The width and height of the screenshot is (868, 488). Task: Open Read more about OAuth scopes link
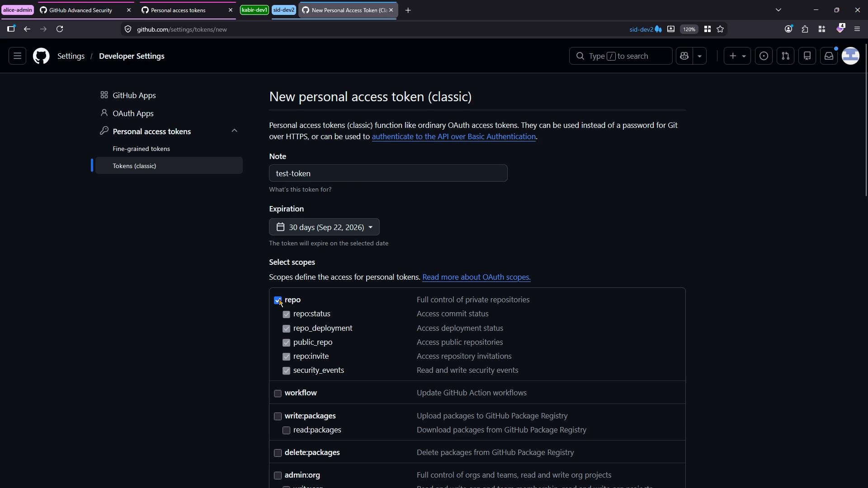click(x=476, y=277)
